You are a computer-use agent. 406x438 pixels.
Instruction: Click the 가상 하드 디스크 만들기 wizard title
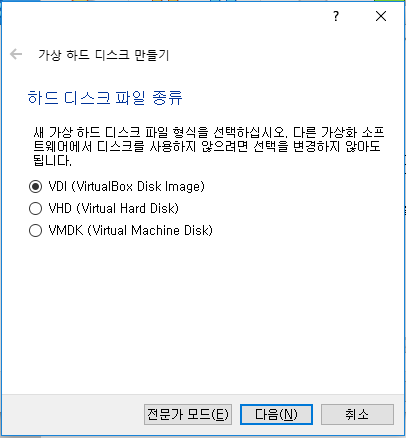(x=104, y=55)
